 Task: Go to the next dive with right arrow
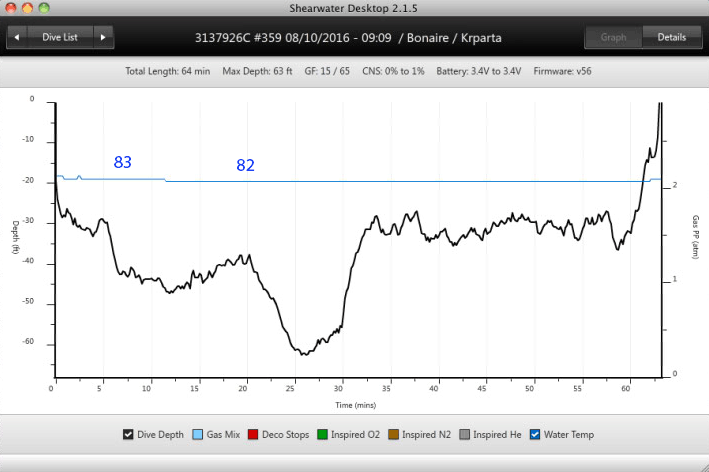point(102,38)
